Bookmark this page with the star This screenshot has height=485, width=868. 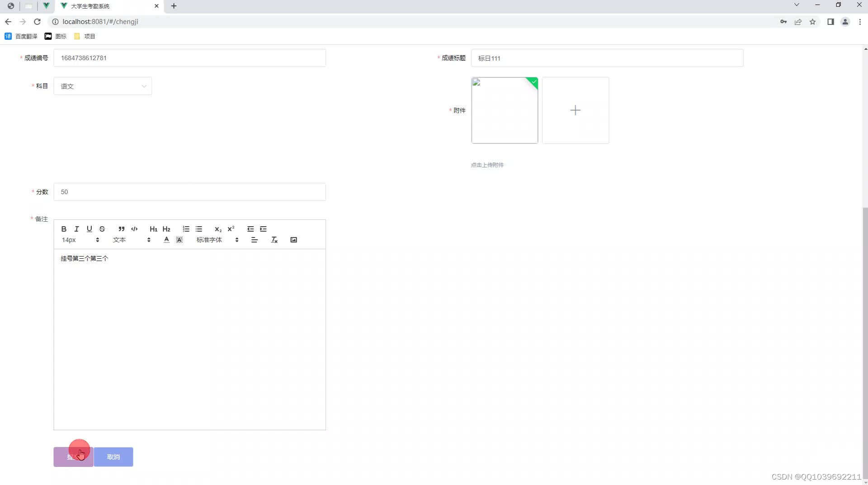pyautogui.click(x=812, y=22)
